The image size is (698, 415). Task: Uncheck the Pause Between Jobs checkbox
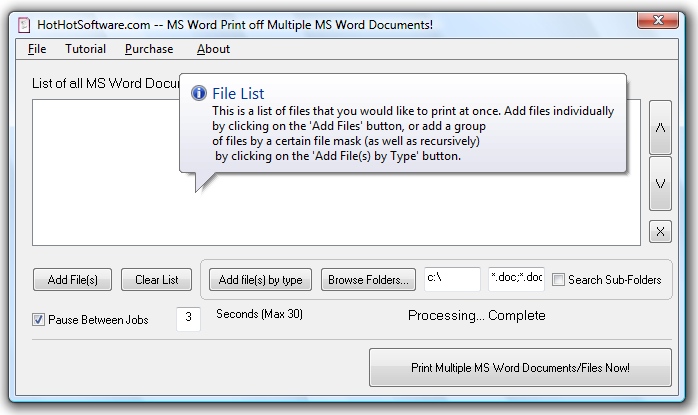tap(38, 320)
